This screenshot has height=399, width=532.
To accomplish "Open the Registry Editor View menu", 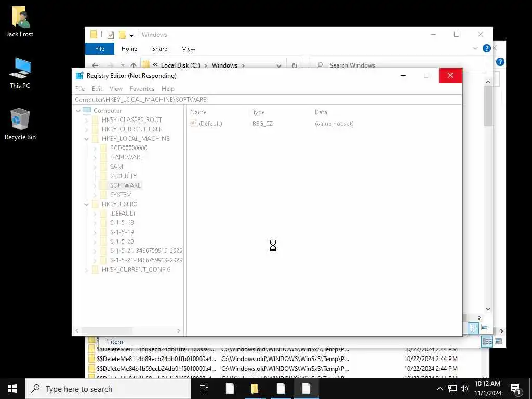I will (116, 89).
